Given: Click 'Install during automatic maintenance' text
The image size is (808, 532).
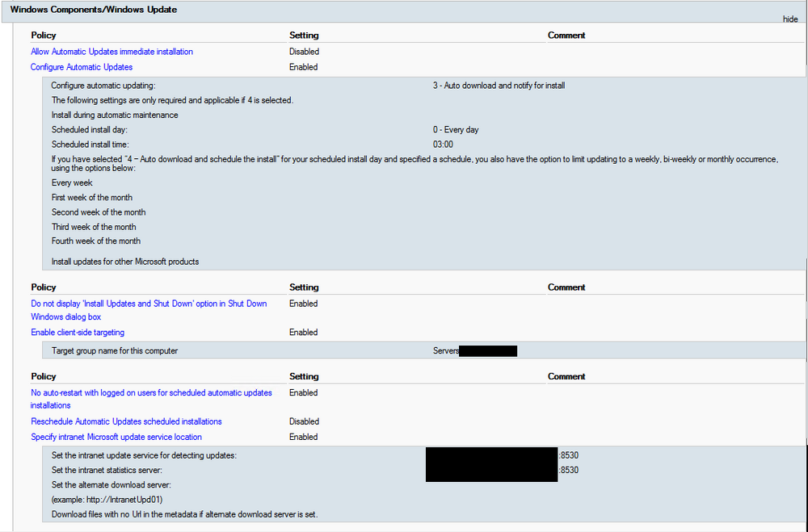Looking at the screenshot, I should (x=115, y=115).
